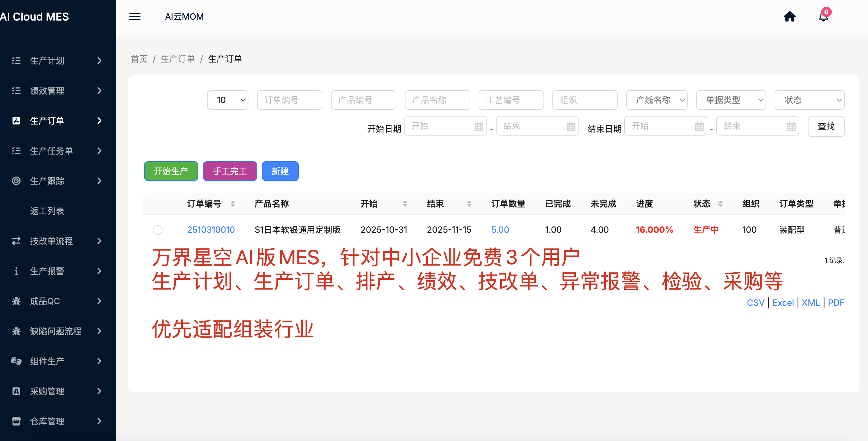The image size is (868, 441).
Task: Click the 新建 button to create an order
Action: [x=280, y=171]
